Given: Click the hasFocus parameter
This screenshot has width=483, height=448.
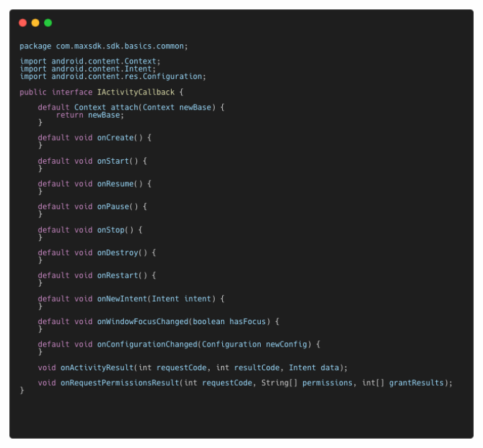Looking at the screenshot, I should tap(247, 322).
